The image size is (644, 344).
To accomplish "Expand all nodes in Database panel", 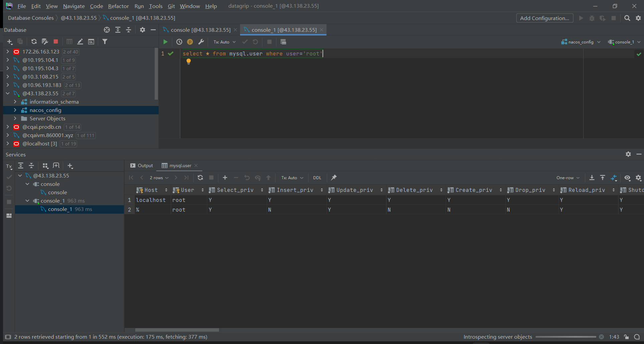I will 118,30.
